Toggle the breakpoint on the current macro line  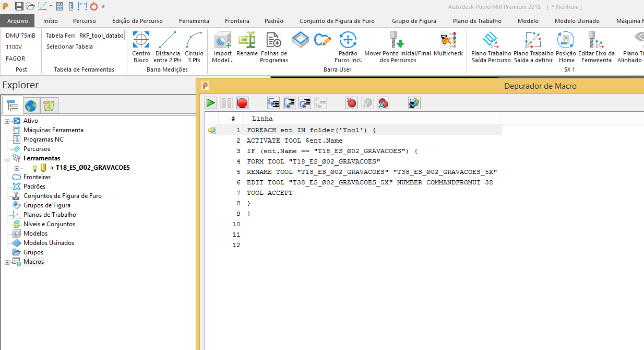(351, 102)
